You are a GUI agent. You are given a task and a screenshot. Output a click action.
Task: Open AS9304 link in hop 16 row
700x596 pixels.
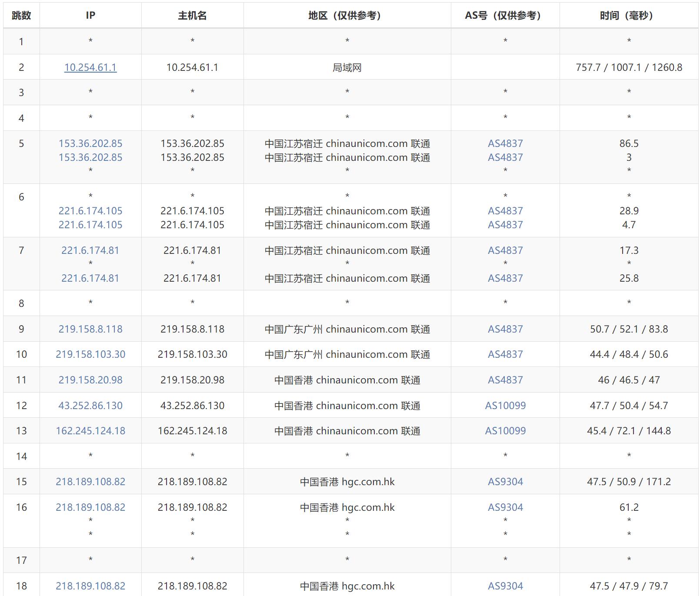(x=505, y=507)
